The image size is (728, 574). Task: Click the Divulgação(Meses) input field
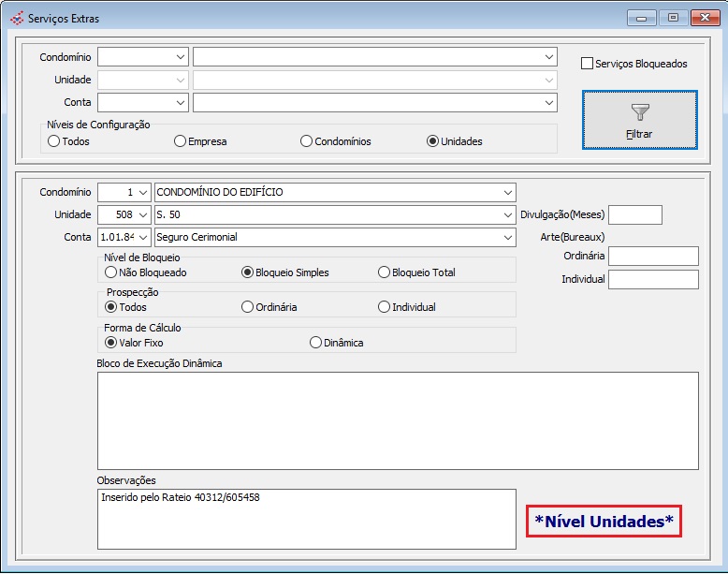coord(634,214)
